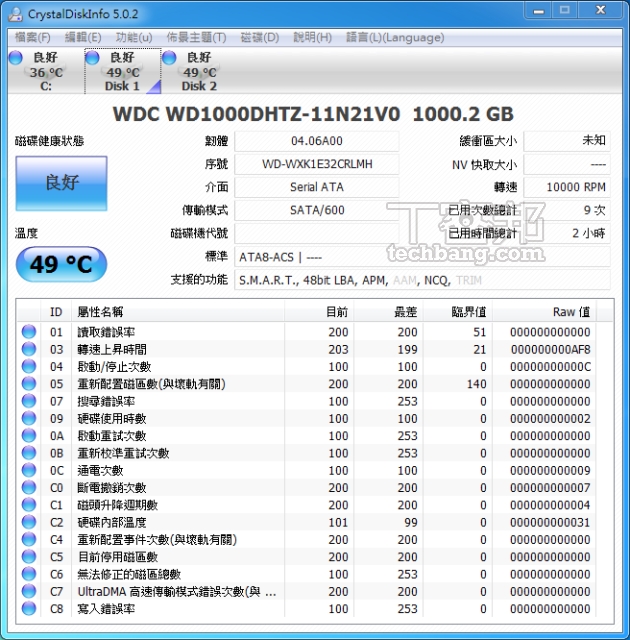Open the 佈景主題(T) menu
This screenshot has width=630, height=640.
[196, 38]
